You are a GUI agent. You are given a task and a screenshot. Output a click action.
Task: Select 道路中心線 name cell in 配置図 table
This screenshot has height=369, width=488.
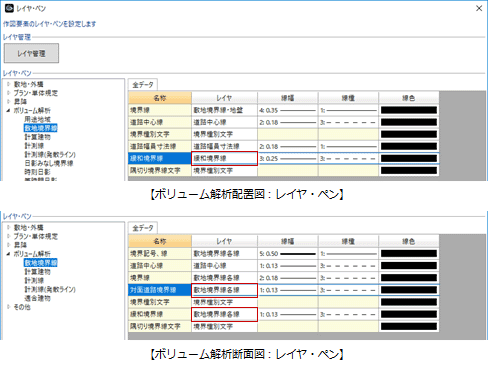click(x=160, y=122)
